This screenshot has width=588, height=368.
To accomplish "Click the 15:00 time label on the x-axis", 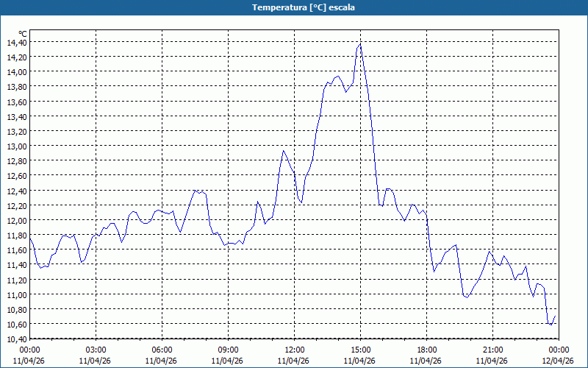I will 361,350.
